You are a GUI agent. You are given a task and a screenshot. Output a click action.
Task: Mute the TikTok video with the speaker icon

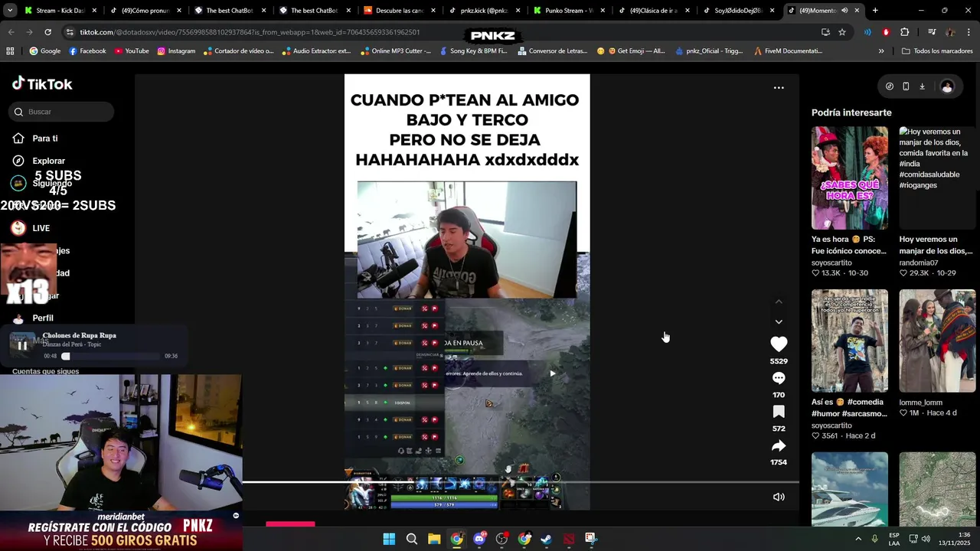[779, 497]
